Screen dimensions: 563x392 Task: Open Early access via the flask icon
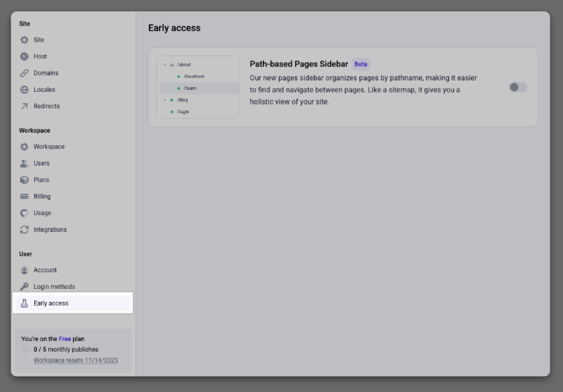pyautogui.click(x=23, y=303)
